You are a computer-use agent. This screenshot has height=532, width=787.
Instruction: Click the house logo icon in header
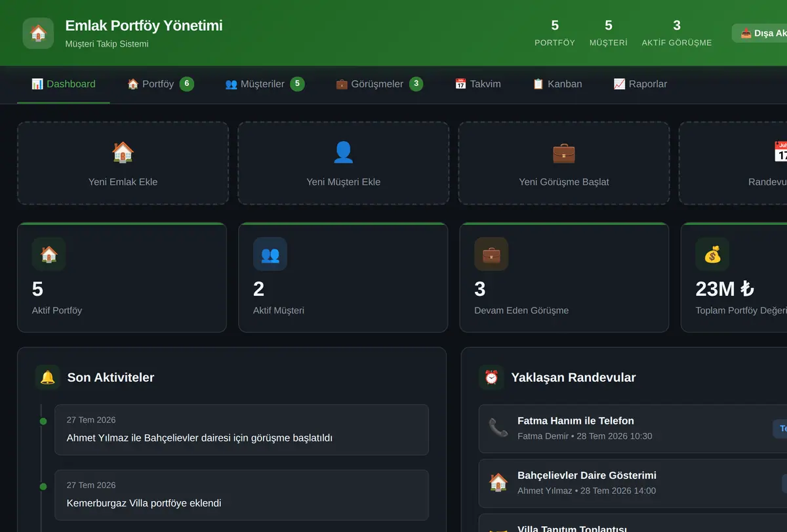tap(38, 33)
